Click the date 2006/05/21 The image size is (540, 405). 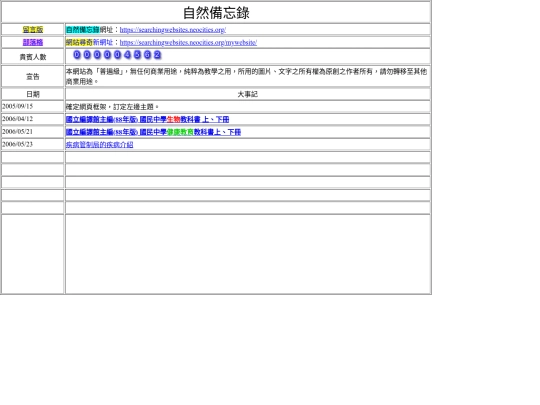point(18,132)
